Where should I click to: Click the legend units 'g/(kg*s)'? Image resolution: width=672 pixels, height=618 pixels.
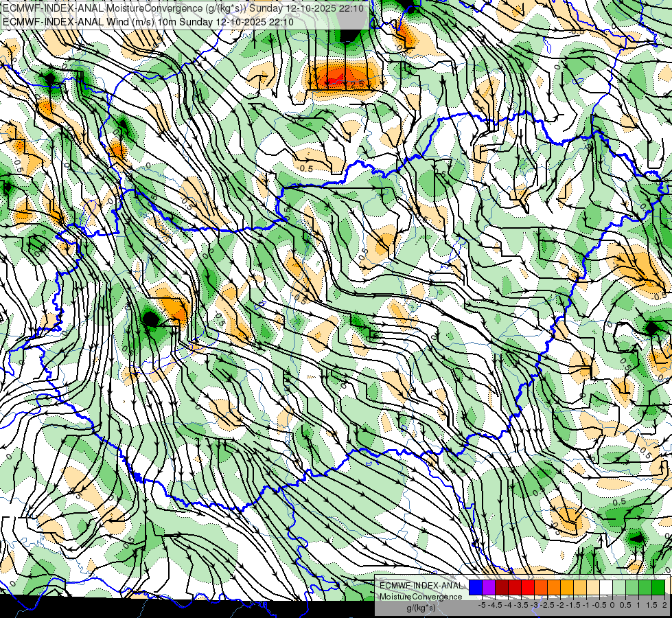421,608
